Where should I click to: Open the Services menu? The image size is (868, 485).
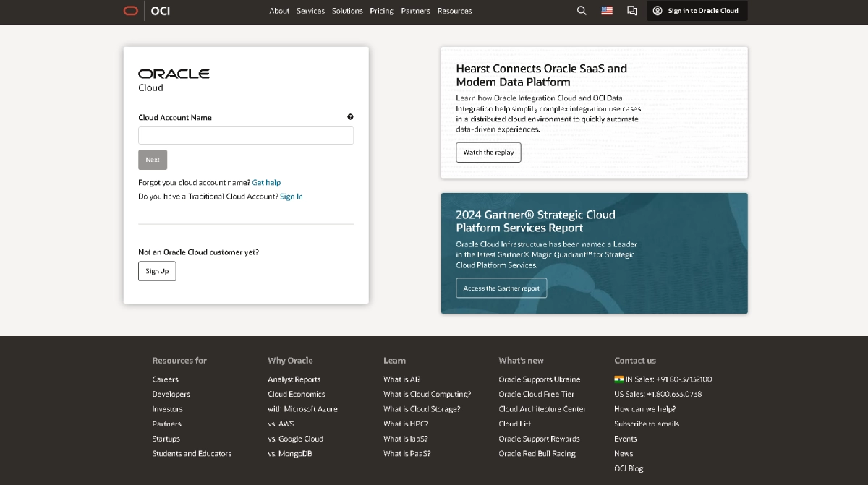pyautogui.click(x=311, y=11)
